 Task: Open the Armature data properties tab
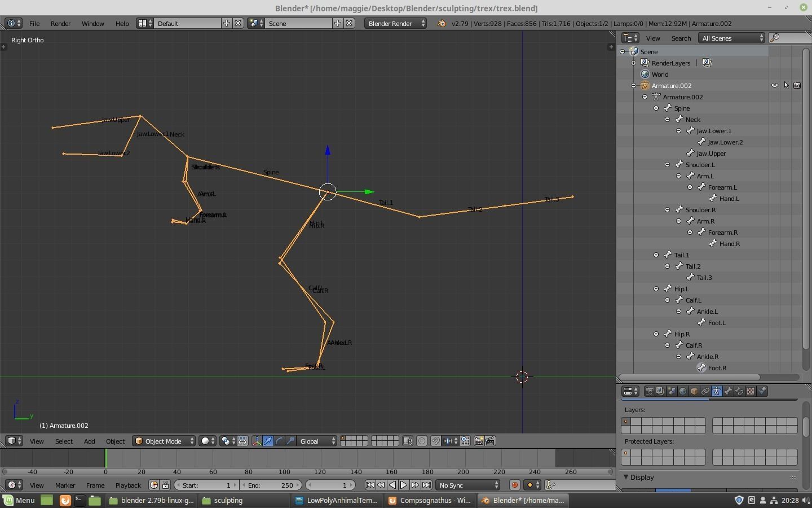pos(717,391)
